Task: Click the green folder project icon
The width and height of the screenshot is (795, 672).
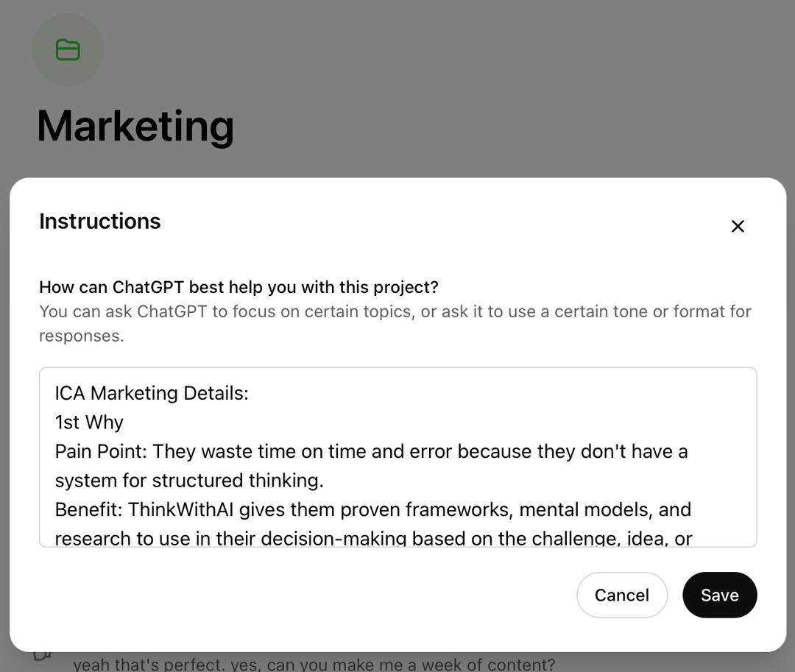Action: coord(68,49)
